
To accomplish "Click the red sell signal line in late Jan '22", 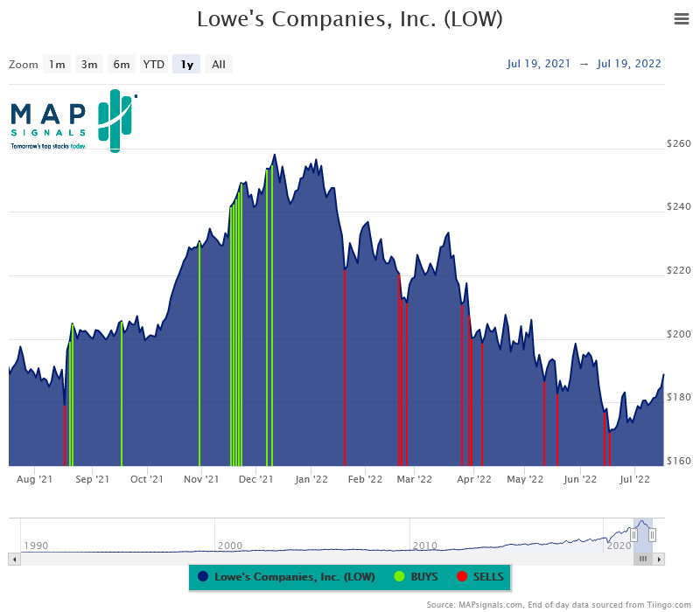I will [x=345, y=368].
